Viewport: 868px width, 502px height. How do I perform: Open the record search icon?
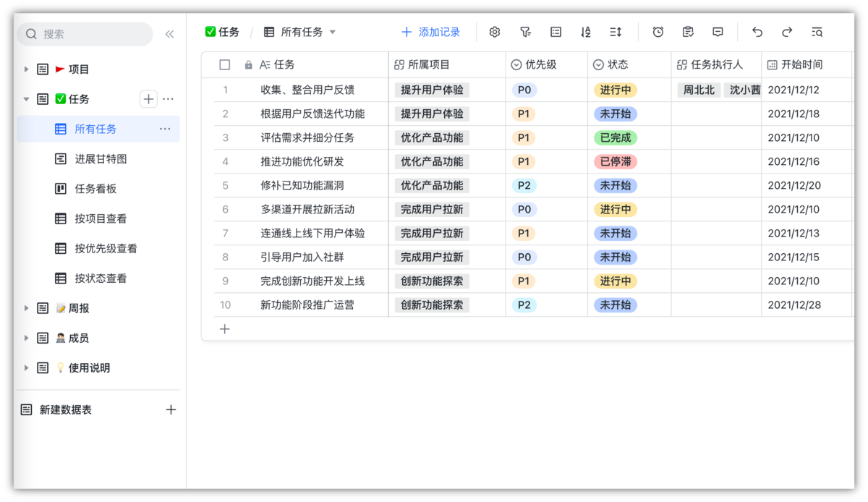817,32
